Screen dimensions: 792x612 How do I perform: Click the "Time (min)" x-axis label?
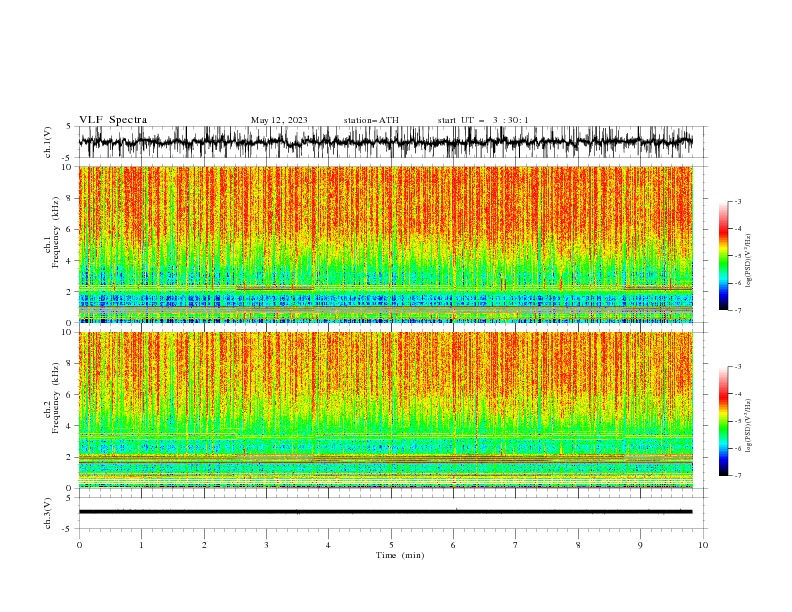click(400, 555)
